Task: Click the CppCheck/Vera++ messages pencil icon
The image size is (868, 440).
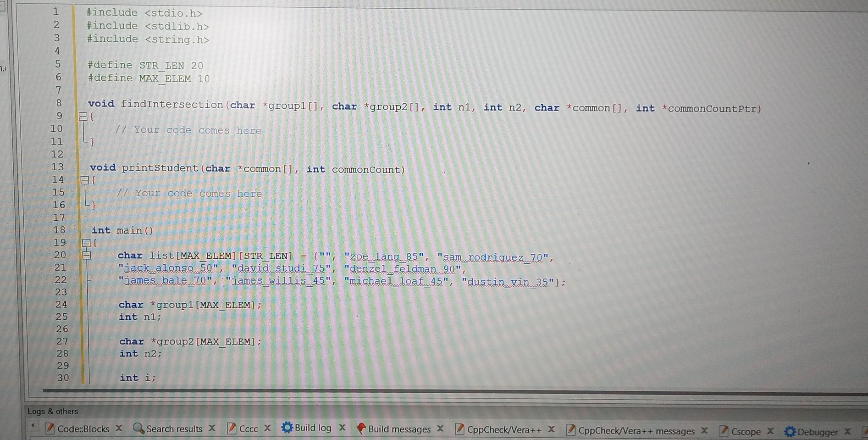Action: tap(571, 431)
